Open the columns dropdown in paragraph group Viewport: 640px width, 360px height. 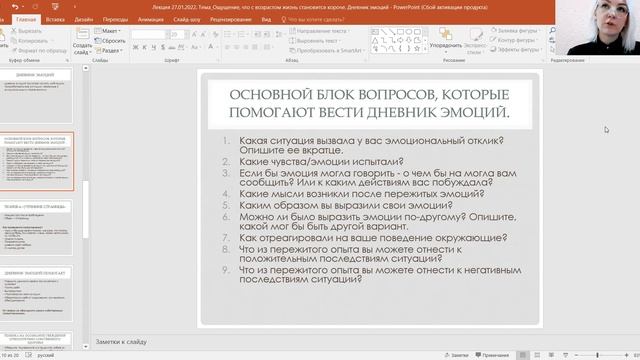click(x=268, y=48)
